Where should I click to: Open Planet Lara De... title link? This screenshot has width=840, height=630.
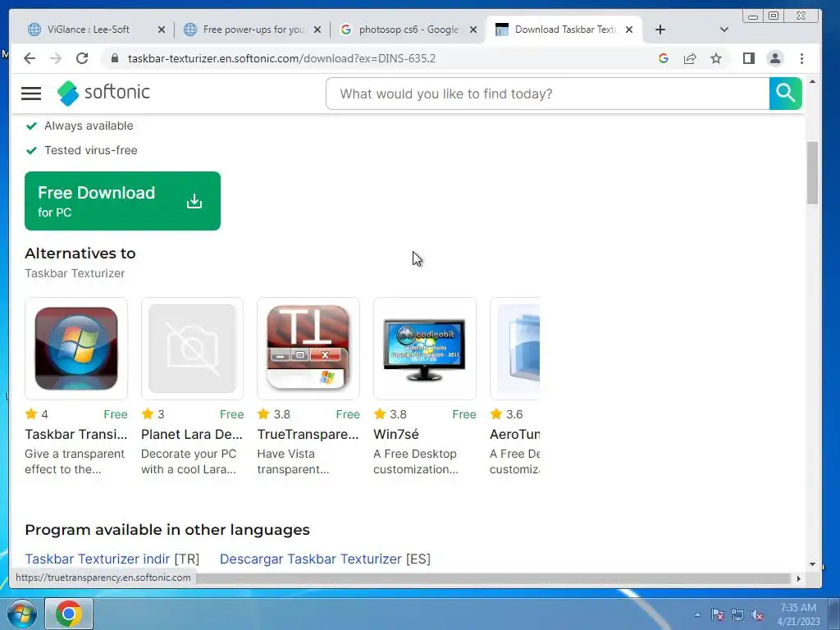[x=192, y=435]
